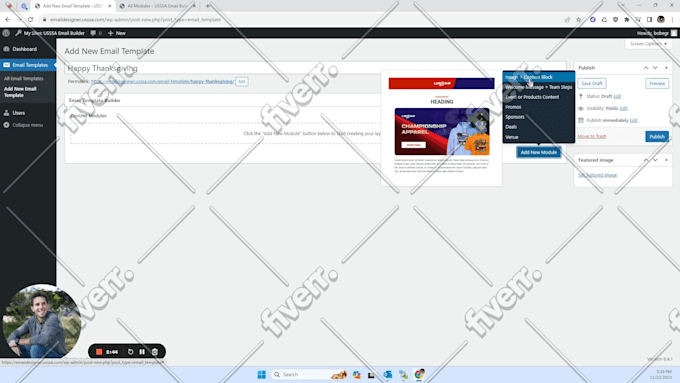This screenshot has width=680, height=383.
Task: Move the template to trash
Action: click(x=592, y=136)
